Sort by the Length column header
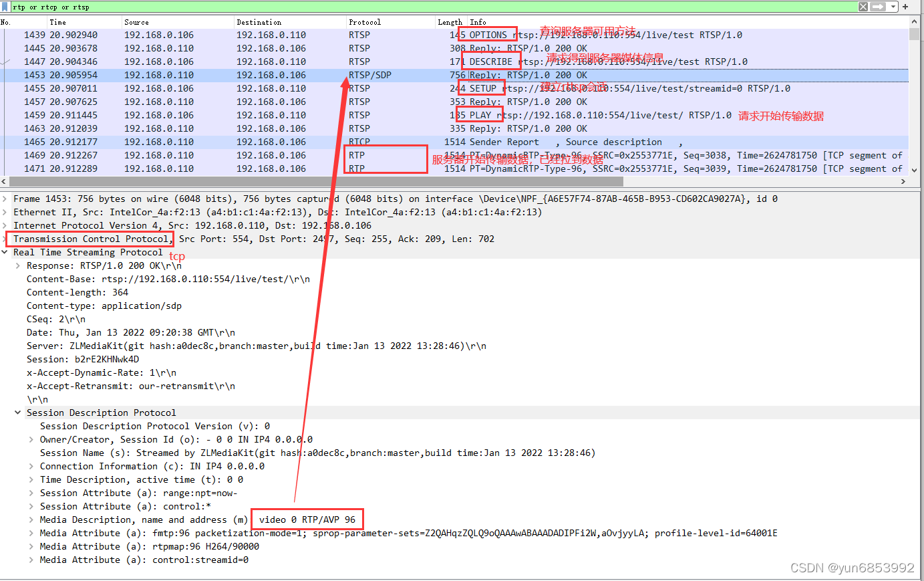This screenshot has width=924, height=581. [450, 22]
